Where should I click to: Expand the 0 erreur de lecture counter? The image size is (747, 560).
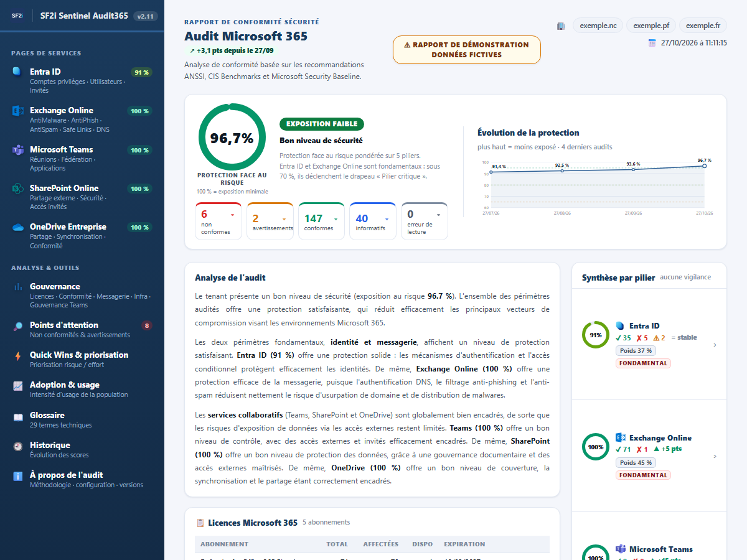425,221
